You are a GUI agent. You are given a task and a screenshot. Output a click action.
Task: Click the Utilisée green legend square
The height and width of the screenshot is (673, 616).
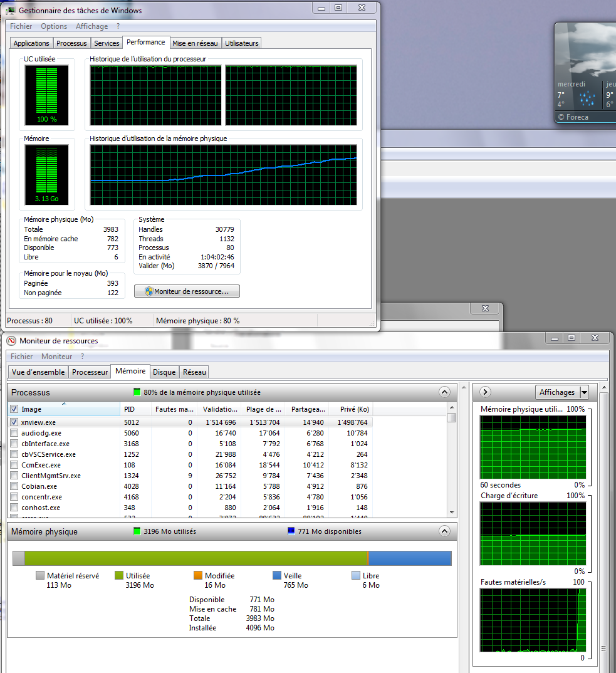coord(119,576)
